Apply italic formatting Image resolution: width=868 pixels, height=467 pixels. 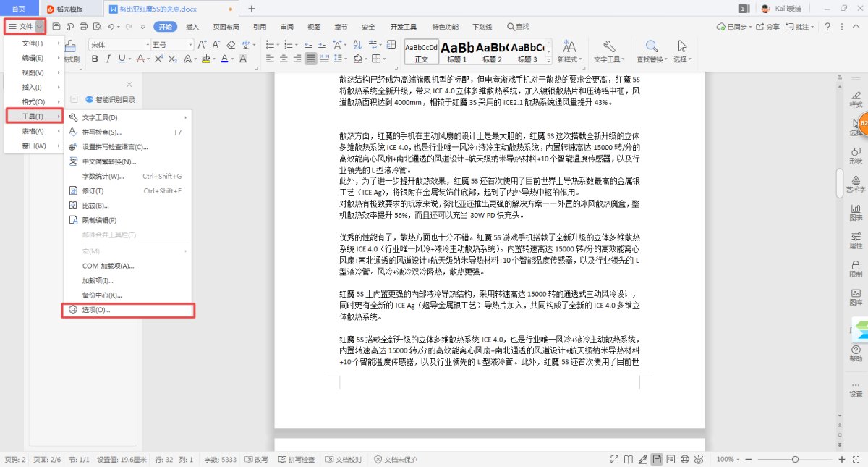click(x=109, y=59)
